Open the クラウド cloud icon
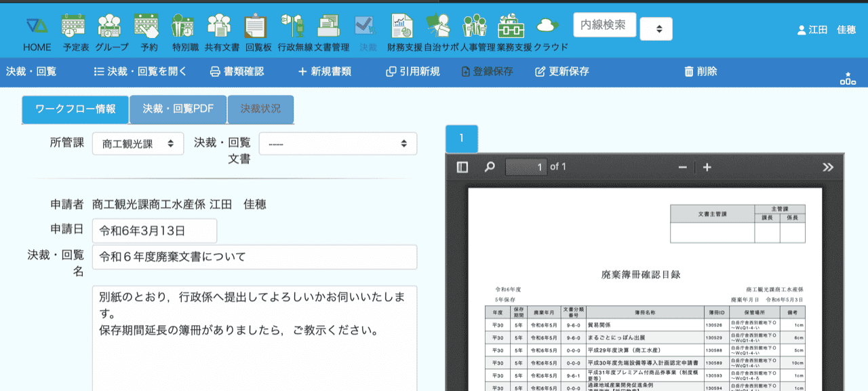Viewport: 868px width, 391px height. [x=547, y=27]
